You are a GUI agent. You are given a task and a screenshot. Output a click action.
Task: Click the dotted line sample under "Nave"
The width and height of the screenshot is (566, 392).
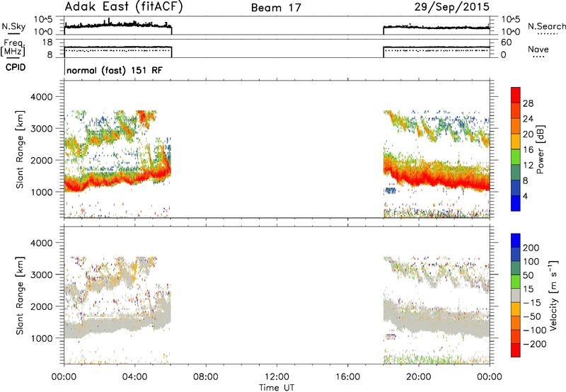(539, 57)
